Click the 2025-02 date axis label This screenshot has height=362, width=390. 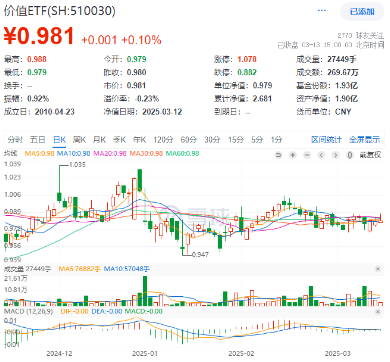241,354
